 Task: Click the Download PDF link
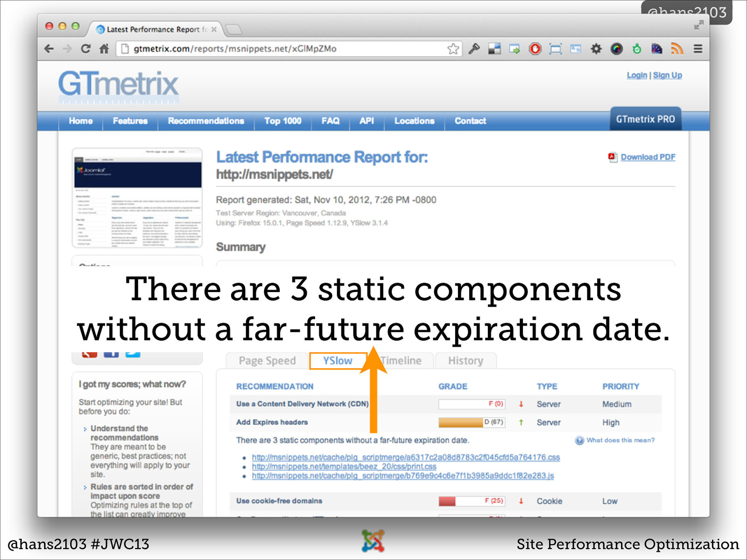click(648, 157)
